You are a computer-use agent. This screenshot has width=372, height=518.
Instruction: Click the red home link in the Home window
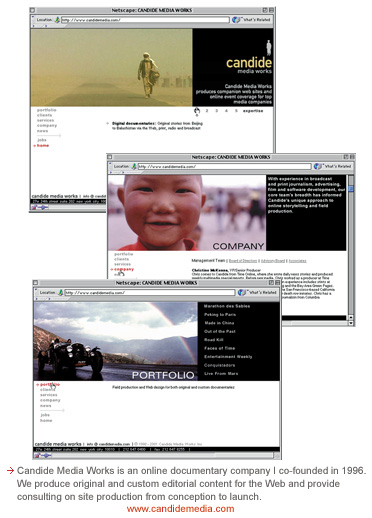pyautogui.click(x=43, y=146)
